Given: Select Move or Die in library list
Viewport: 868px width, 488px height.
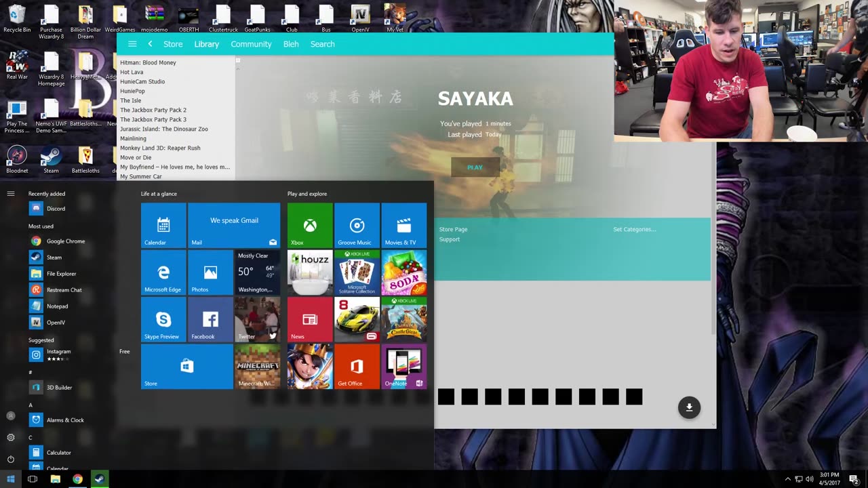Looking at the screenshot, I should [x=136, y=157].
